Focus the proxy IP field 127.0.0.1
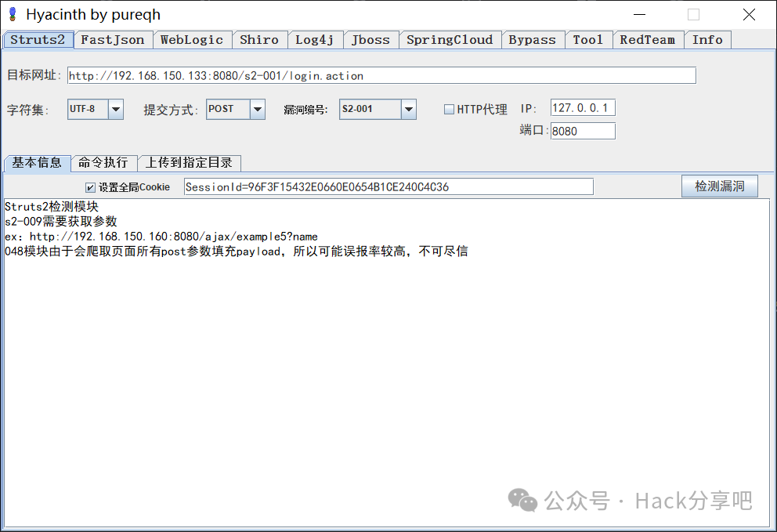The image size is (777, 532). (583, 107)
